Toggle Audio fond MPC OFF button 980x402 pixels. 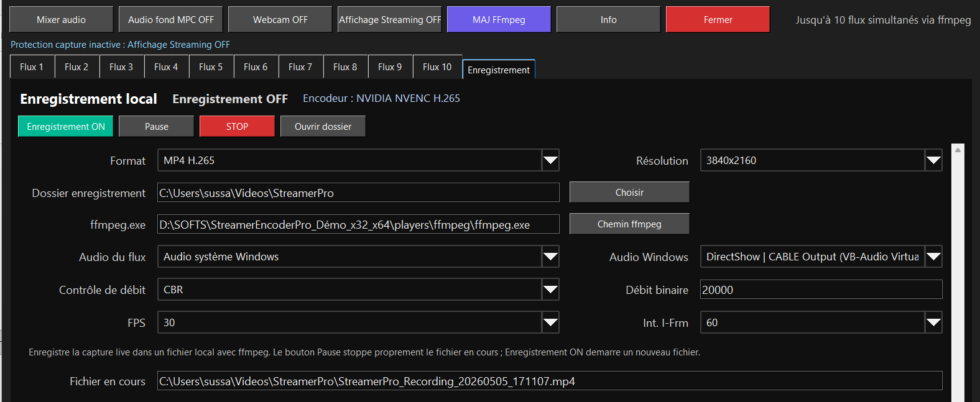pyautogui.click(x=171, y=19)
